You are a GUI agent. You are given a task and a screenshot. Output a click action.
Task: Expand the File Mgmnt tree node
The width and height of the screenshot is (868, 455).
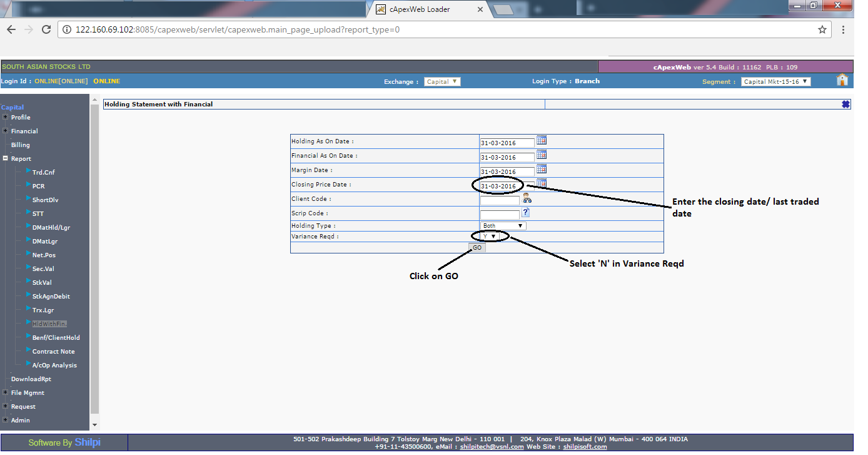(6, 392)
